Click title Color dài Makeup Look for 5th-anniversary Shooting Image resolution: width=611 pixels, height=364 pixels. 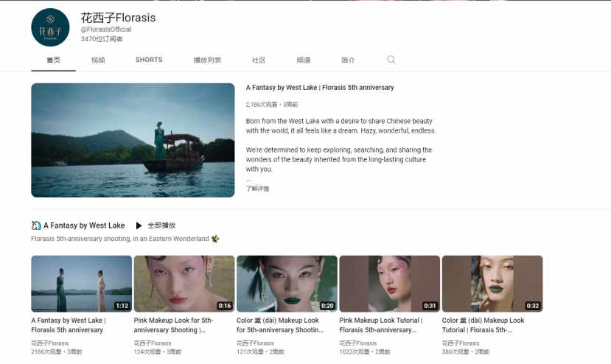pyautogui.click(x=280, y=325)
